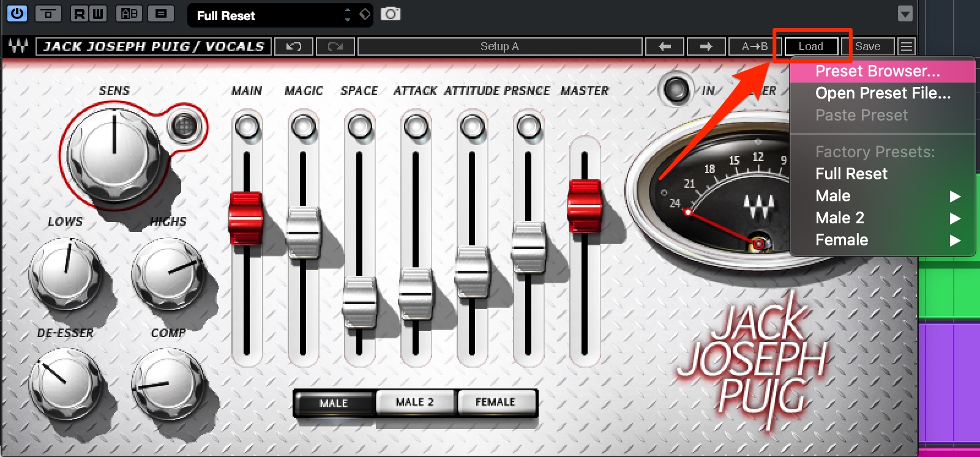Select the MALE 2 voice type button
The width and height of the screenshot is (980, 457).
coord(415,402)
